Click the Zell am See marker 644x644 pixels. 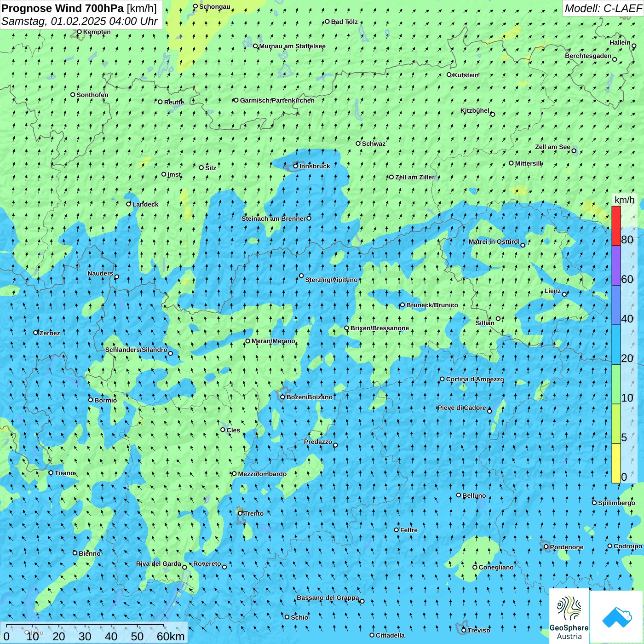tap(574, 150)
